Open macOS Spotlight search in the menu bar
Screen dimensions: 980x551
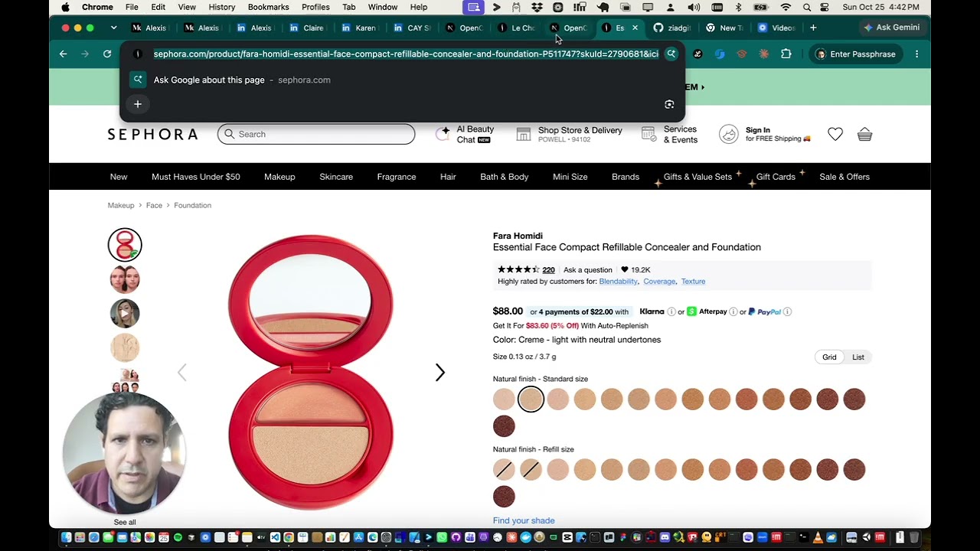(807, 7)
